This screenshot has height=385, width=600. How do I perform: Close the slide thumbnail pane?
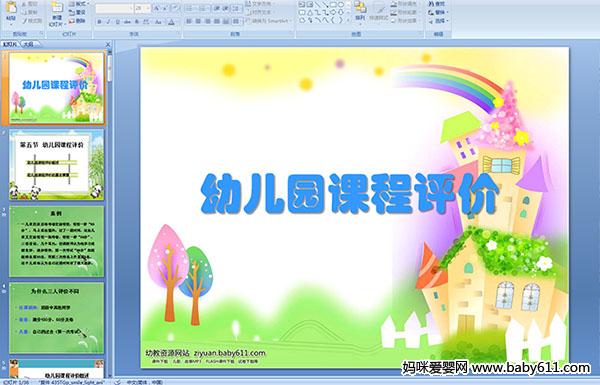point(108,44)
